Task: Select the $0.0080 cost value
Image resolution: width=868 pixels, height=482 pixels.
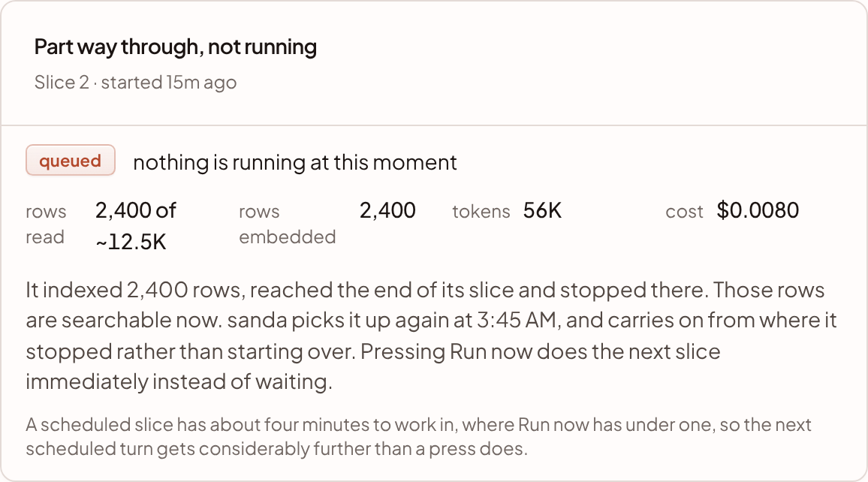Action: click(x=758, y=210)
